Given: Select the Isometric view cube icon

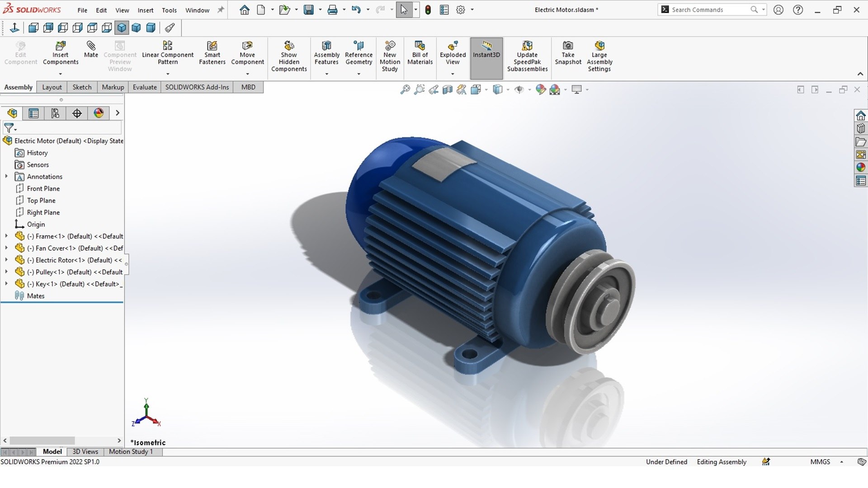Looking at the screenshot, I should click(122, 28).
